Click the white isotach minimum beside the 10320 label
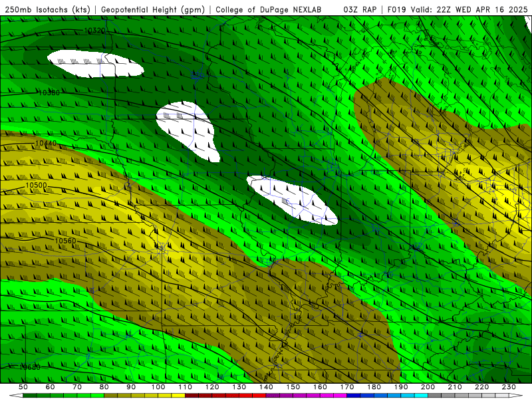Screen dimensions: 532x399 95,64
